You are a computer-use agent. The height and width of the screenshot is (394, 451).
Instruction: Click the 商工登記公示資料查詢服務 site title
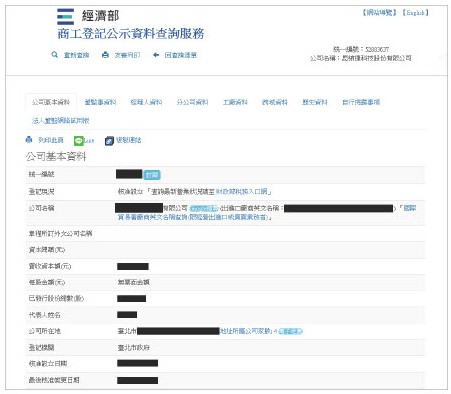coord(131,34)
